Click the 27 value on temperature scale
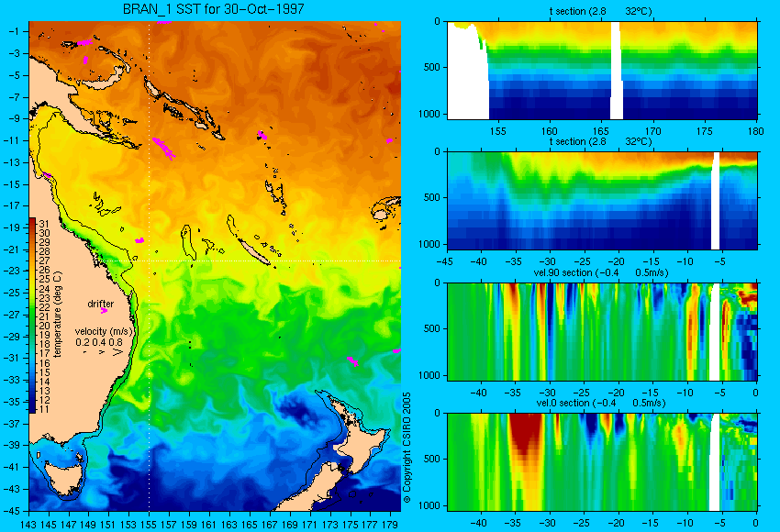Viewport: 780px width, 532px height. (x=44, y=260)
